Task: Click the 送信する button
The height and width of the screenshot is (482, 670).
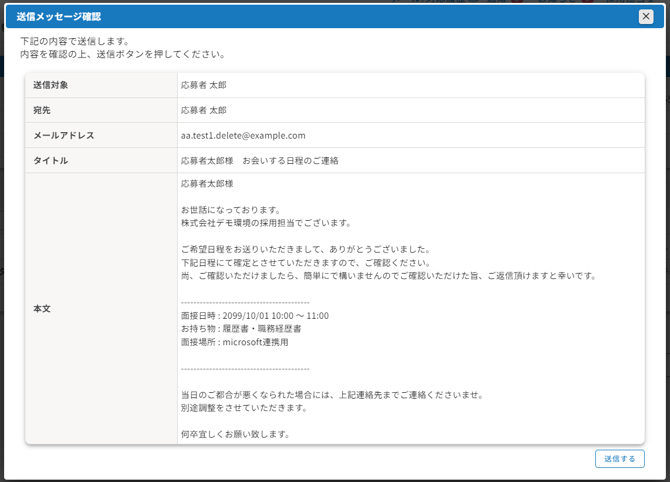Action: (619, 459)
